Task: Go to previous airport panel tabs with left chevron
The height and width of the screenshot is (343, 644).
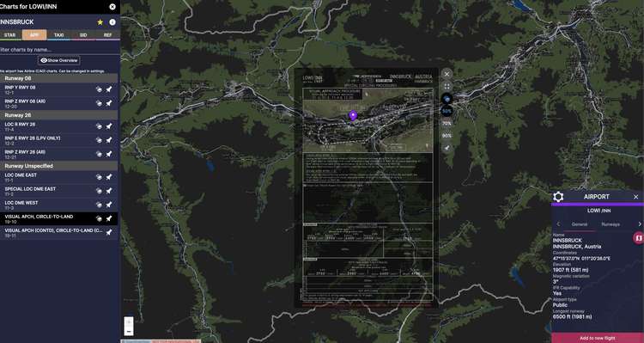Action: click(558, 224)
